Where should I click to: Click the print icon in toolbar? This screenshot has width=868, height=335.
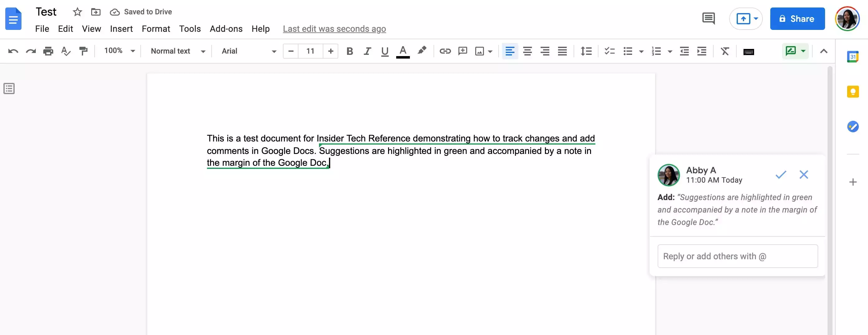coord(48,51)
